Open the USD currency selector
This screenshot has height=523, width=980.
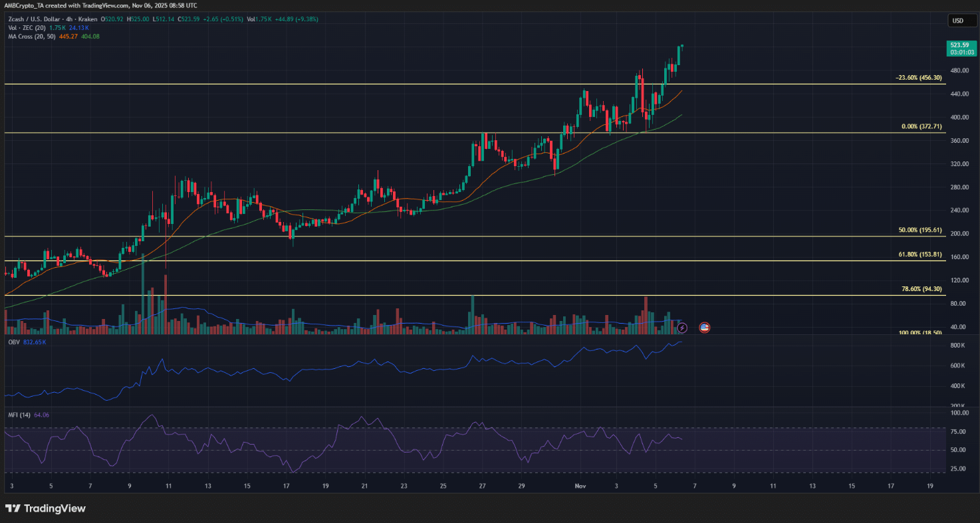[x=958, y=21]
